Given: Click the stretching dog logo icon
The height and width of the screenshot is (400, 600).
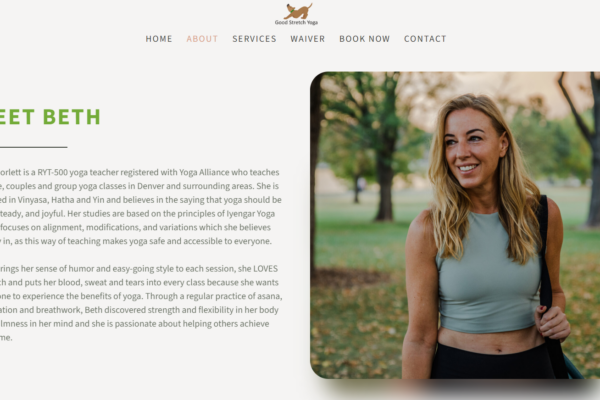Looking at the screenshot, I should coord(298,11).
